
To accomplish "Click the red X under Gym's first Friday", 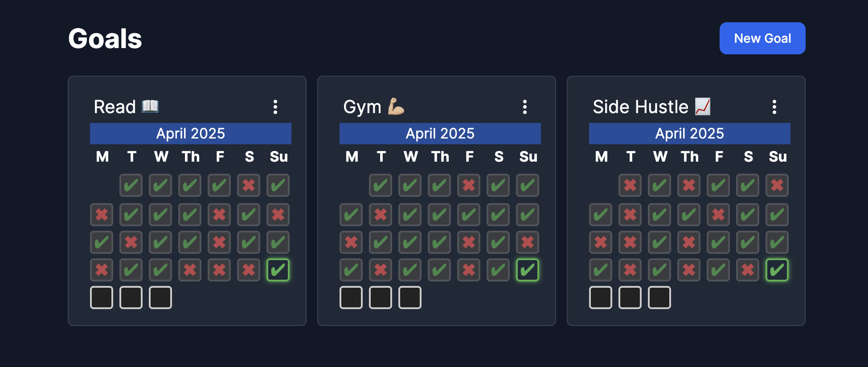I will point(469,185).
